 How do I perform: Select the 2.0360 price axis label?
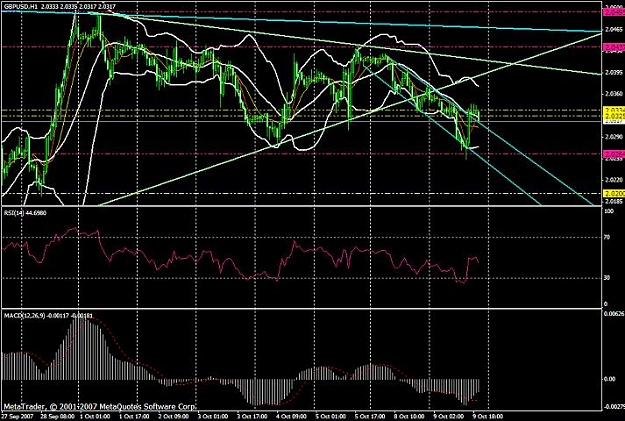point(614,94)
